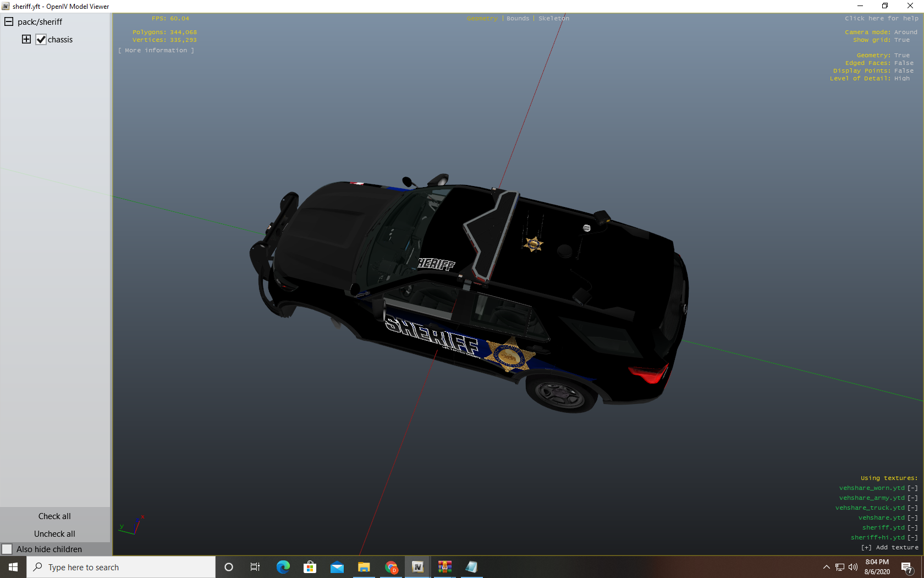Switch to the Skeleton view tab
Viewport: 924px width, 578px height.
[x=553, y=19]
